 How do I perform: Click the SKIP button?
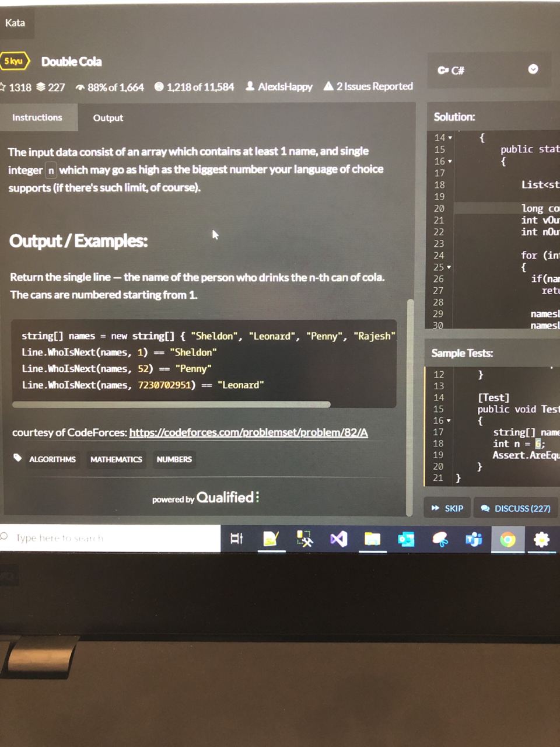pyautogui.click(x=447, y=508)
